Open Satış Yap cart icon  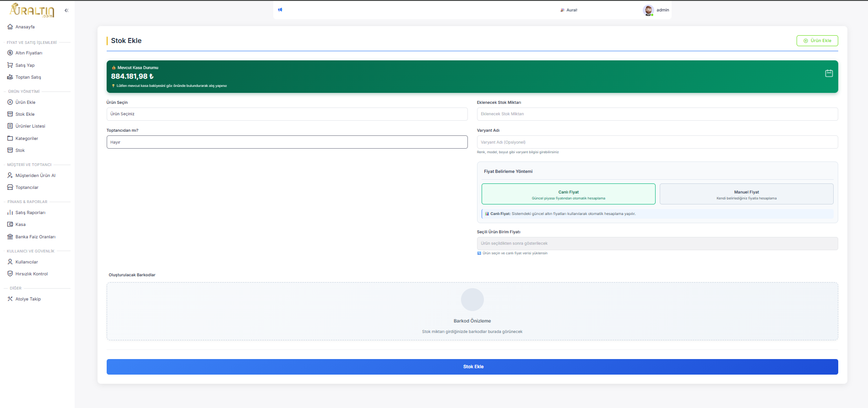pyautogui.click(x=10, y=65)
